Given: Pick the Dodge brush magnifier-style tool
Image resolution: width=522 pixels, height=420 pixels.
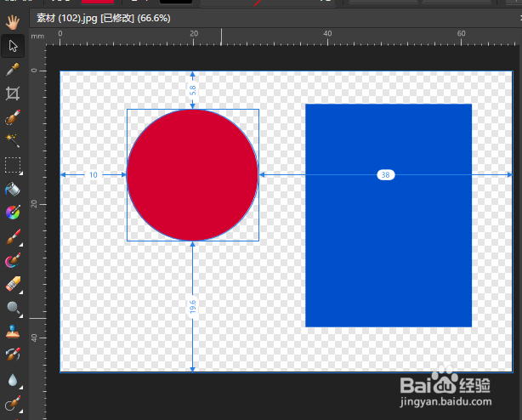Looking at the screenshot, I should (14, 308).
